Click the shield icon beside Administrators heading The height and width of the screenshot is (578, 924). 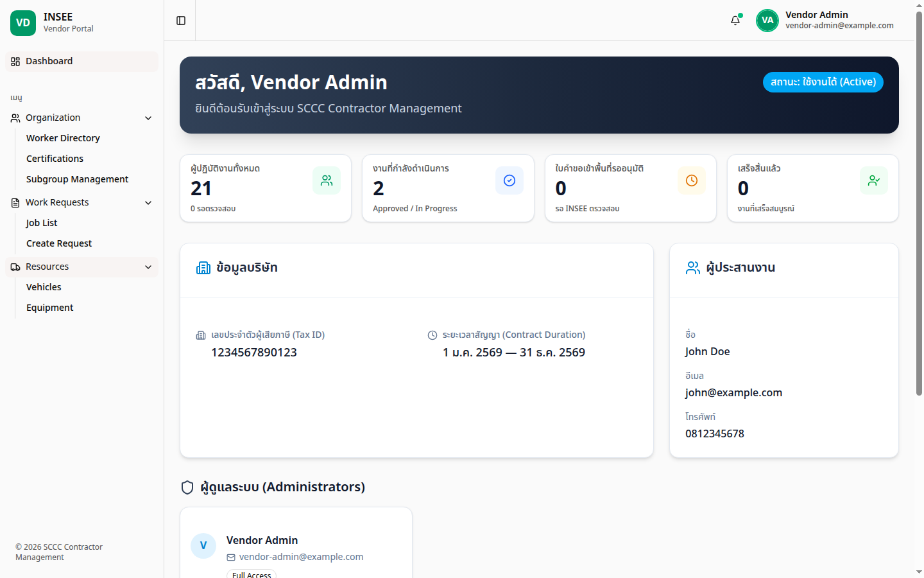pyautogui.click(x=187, y=487)
